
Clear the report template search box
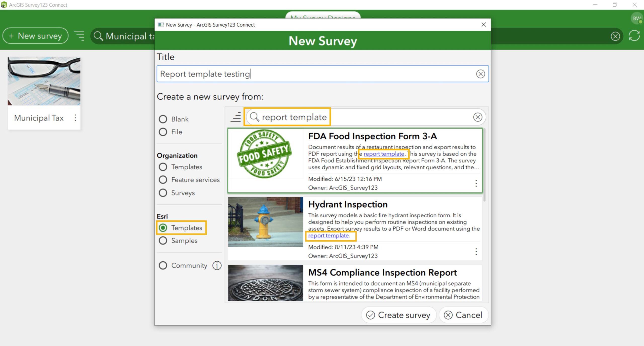click(x=477, y=117)
